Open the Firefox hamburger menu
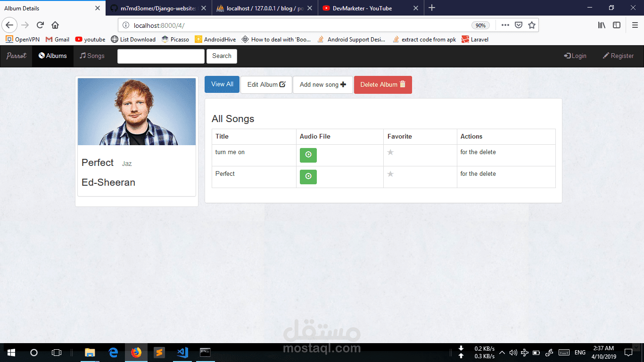Viewport: 644px width, 362px height. [x=634, y=25]
